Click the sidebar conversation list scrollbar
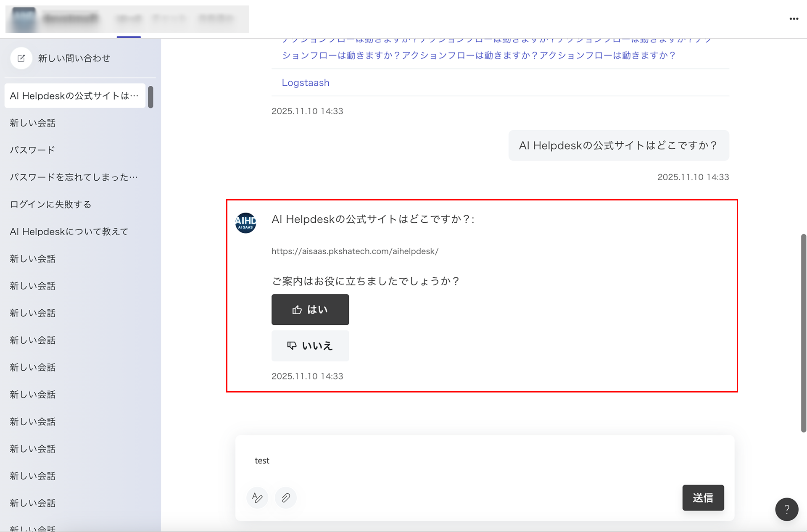Viewport: 807px width, 532px height. (150, 97)
